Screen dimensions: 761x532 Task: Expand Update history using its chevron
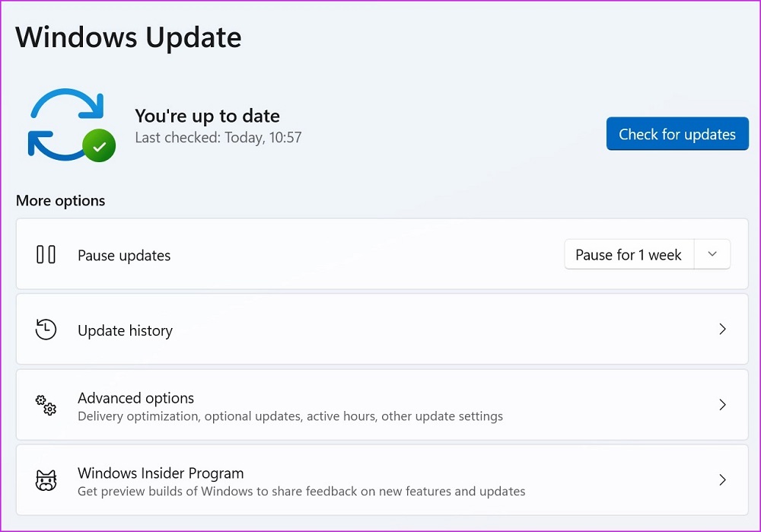coord(722,330)
